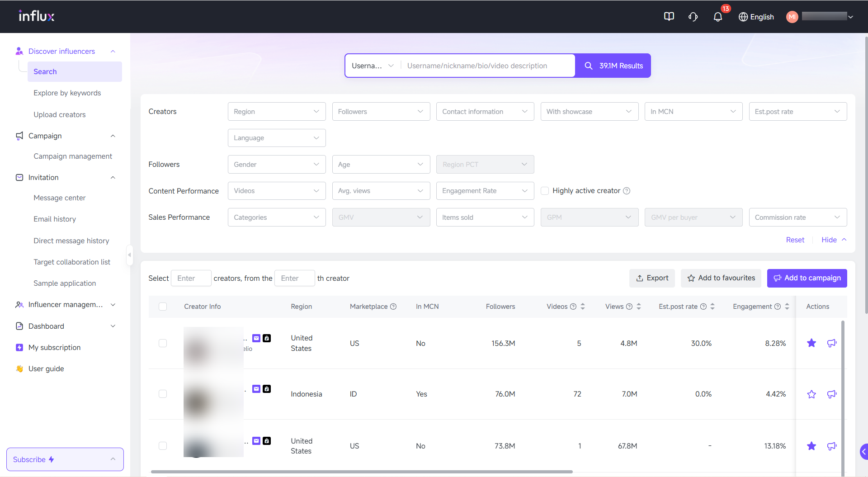
Task: Open the Commission rate dropdown
Action: tap(797, 217)
